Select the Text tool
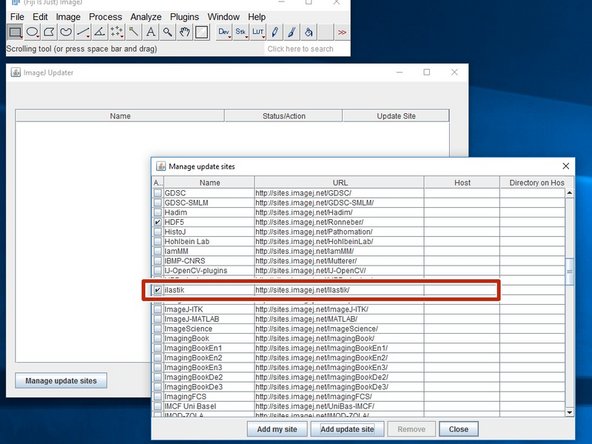 coord(151,32)
